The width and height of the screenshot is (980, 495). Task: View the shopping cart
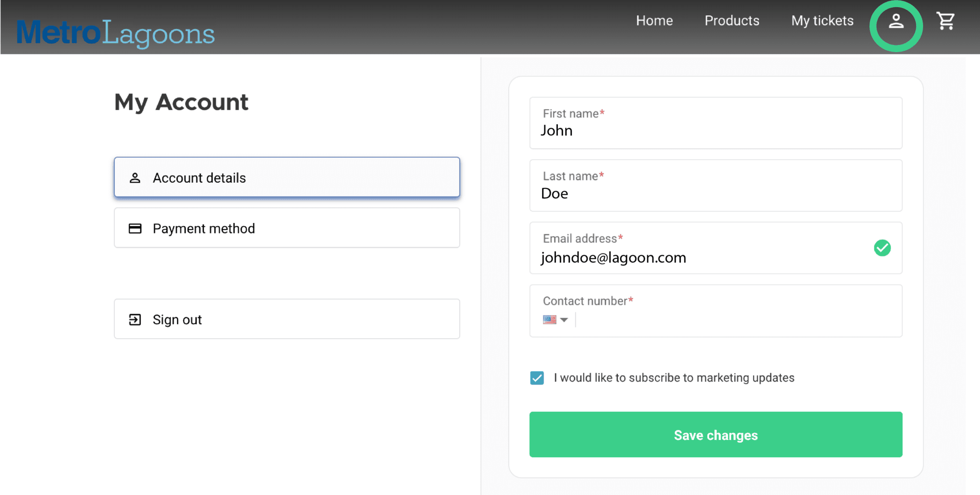tap(945, 21)
